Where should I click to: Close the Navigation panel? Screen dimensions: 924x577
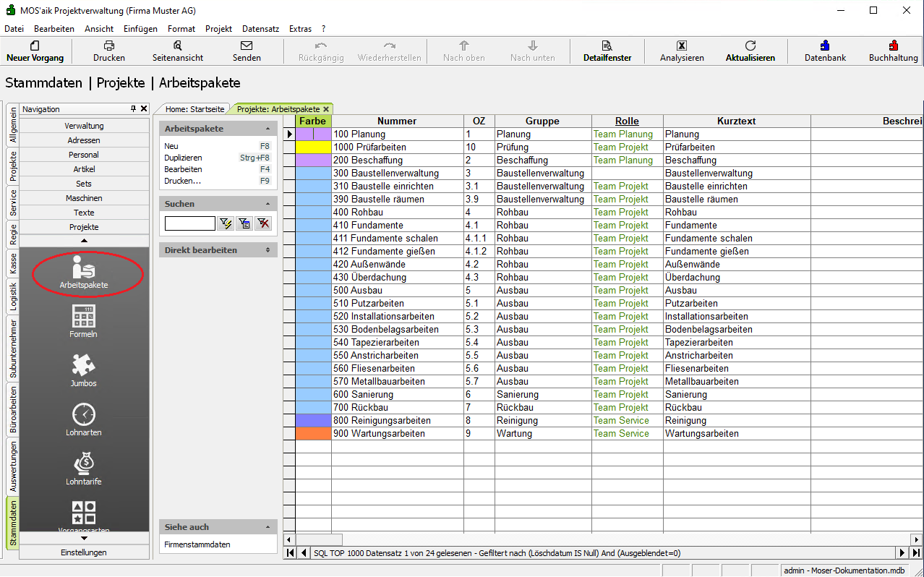tap(144, 109)
